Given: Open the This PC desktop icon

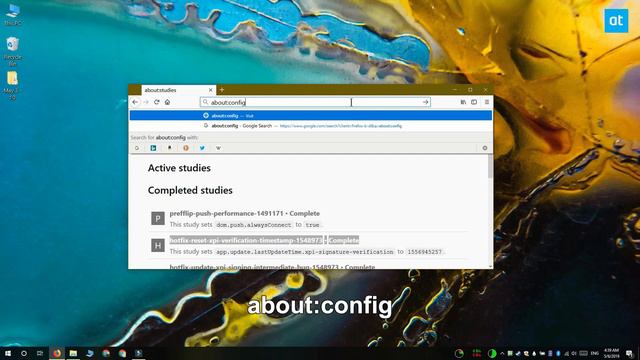Looking at the screenshot, I should pyautogui.click(x=13, y=14).
